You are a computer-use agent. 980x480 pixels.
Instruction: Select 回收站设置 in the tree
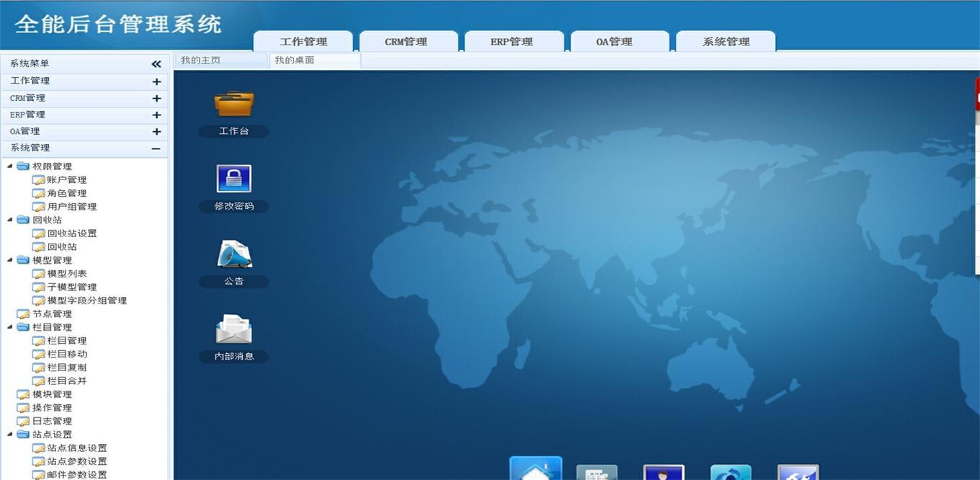pyautogui.click(x=72, y=234)
